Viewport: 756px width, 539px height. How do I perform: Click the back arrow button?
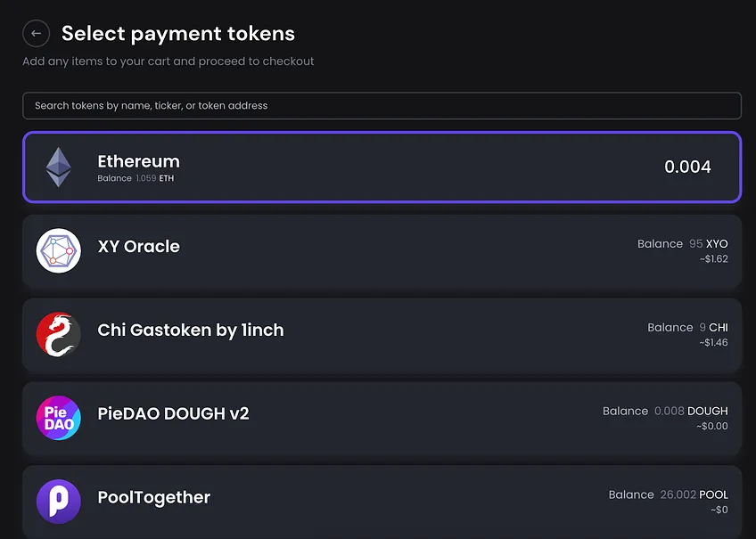tap(37, 33)
